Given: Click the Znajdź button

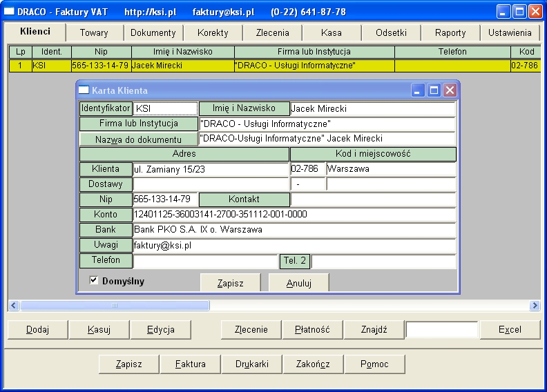Looking at the screenshot, I should (x=374, y=330).
